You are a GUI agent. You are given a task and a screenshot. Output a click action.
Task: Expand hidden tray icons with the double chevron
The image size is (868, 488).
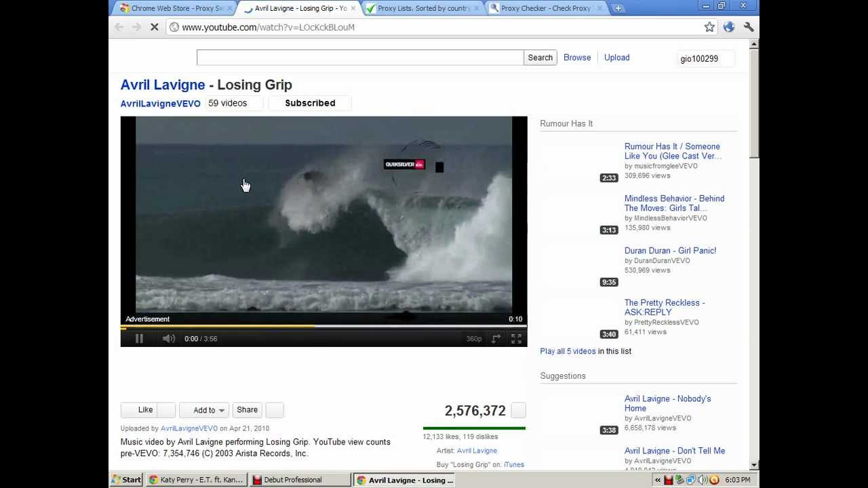[x=657, y=480]
